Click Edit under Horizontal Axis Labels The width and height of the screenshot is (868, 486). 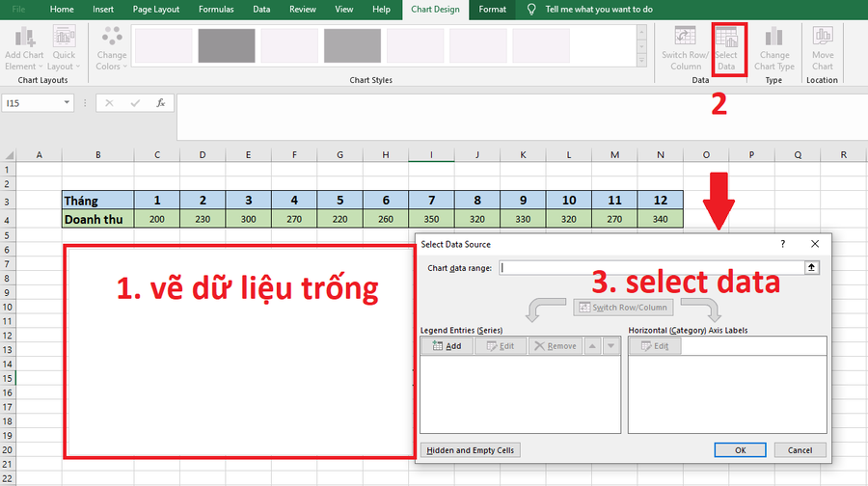coord(655,346)
